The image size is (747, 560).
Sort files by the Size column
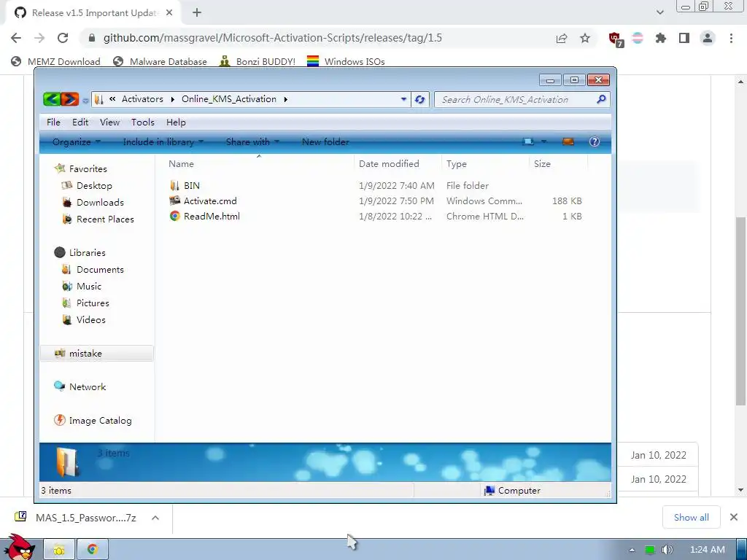click(558, 163)
